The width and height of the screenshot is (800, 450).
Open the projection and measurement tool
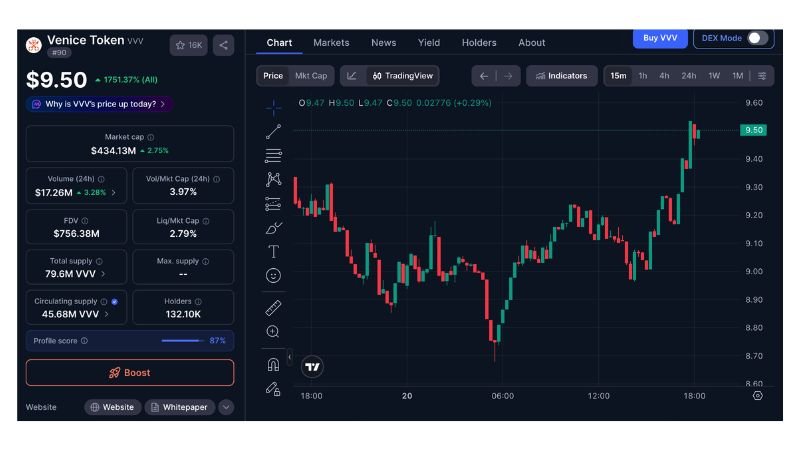(x=273, y=204)
